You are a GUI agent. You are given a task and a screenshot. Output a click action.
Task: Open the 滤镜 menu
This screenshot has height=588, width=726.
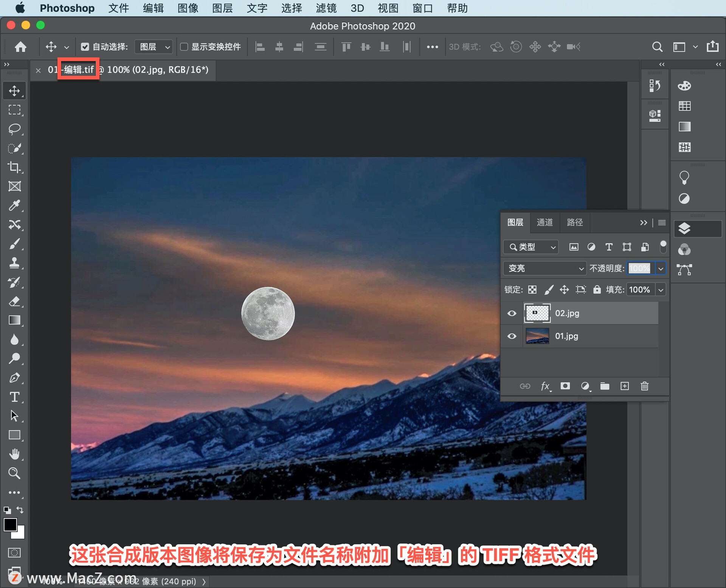(326, 8)
